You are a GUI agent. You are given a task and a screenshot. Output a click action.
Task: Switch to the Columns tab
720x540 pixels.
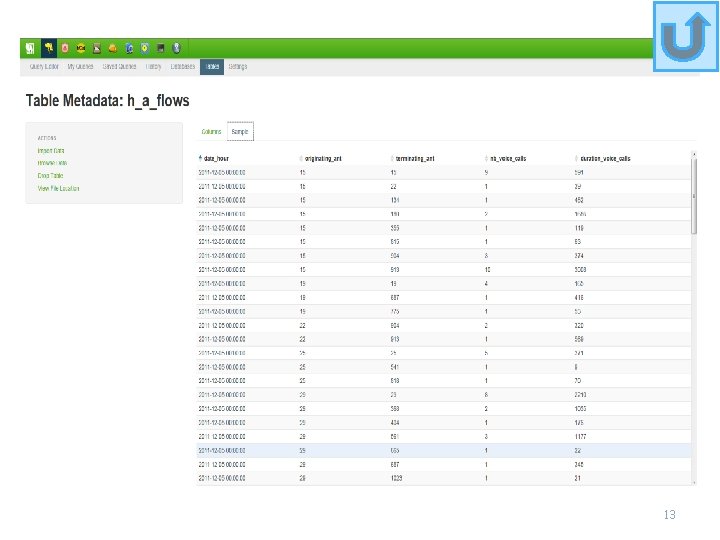[x=211, y=132]
